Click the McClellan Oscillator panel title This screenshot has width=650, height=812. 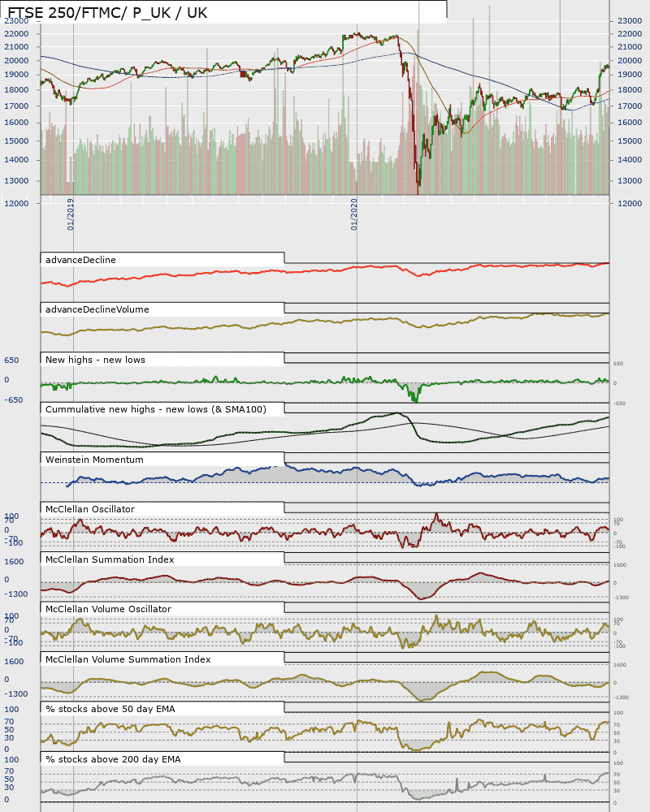click(x=89, y=510)
